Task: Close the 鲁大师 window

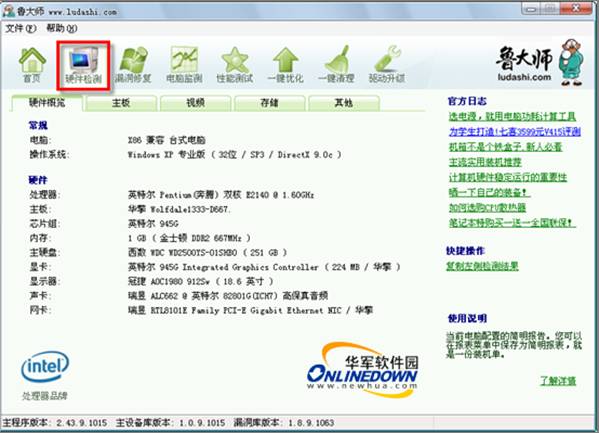Action: 576,9
